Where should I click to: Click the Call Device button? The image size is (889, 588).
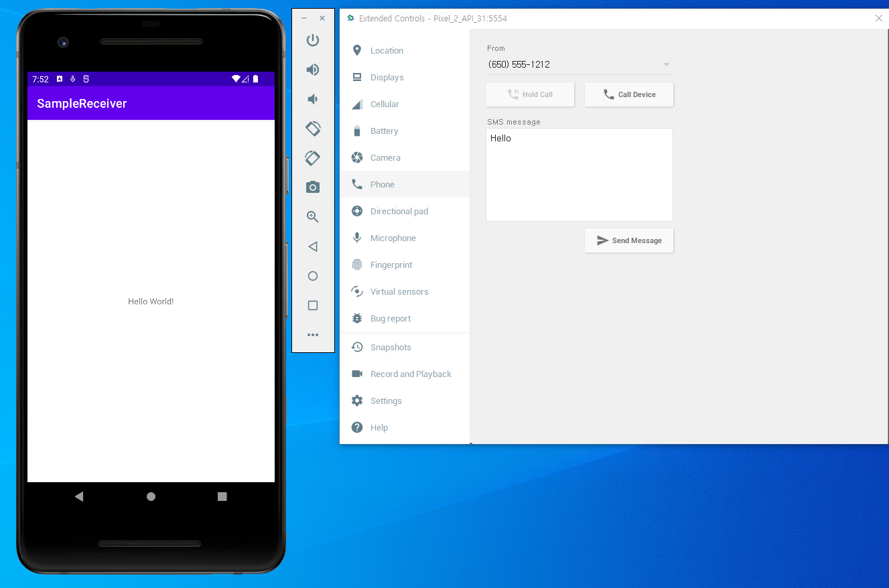pyautogui.click(x=629, y=94)
